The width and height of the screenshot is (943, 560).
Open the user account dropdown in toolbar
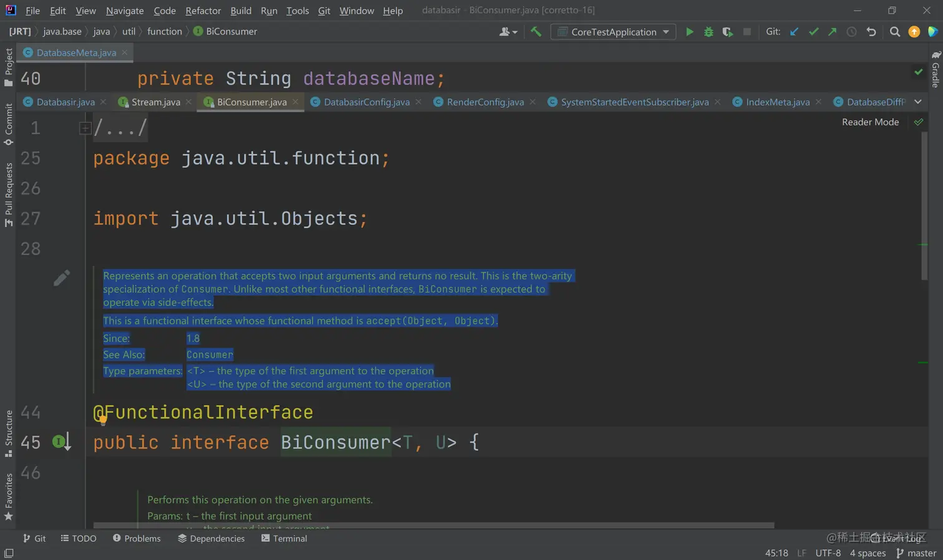click(508, 32)
